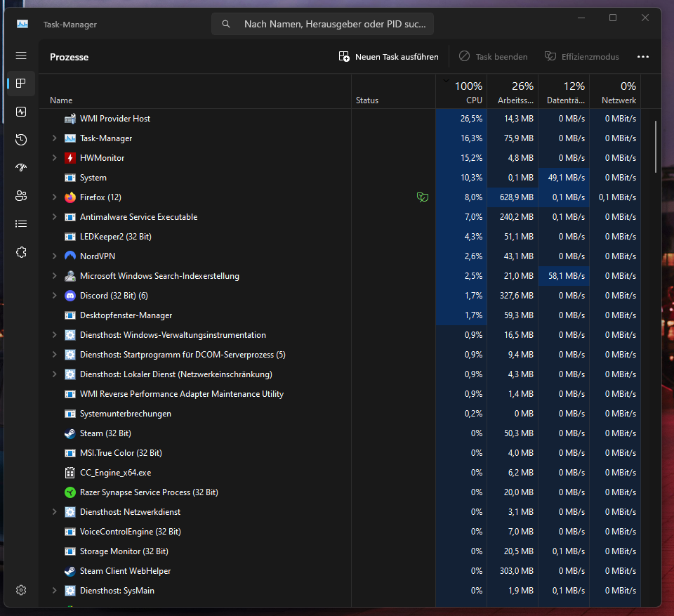Image resolution: width=674 pixels, height=616 pixels.
Task: Open the Performance sidebar tab
Action: pyautogui.click(x=21, y=112)
